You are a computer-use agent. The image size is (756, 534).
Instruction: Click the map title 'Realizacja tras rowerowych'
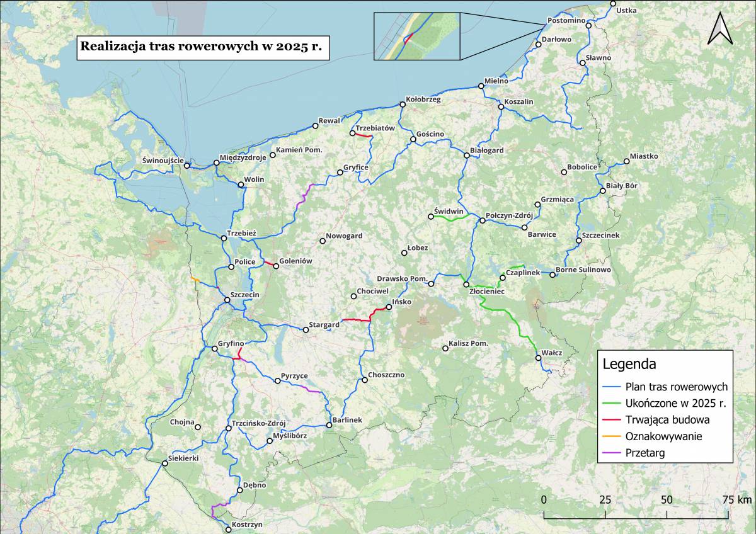coord(203,47)
